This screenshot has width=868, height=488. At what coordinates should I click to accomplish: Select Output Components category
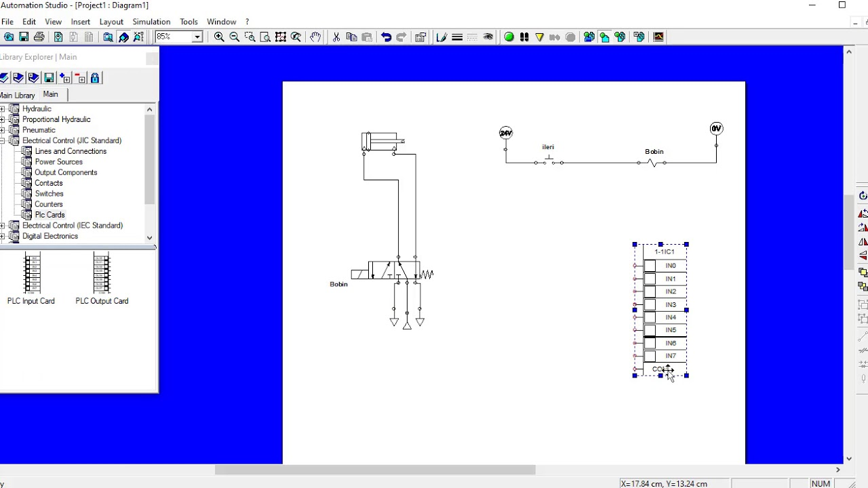[x=66, y=172]
